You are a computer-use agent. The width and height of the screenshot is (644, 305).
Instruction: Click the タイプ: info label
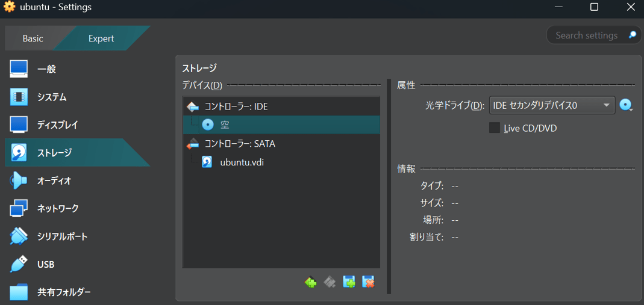point(432,186)
